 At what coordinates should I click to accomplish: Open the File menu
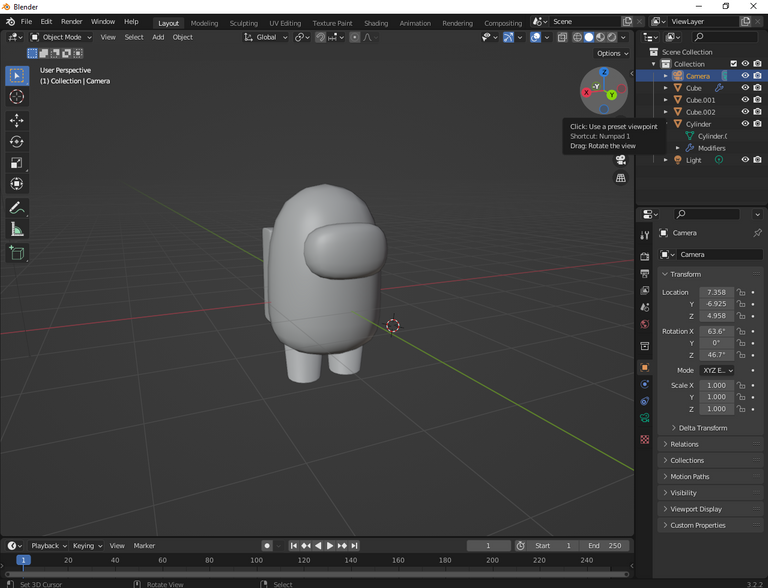click(x=26, y=22)
